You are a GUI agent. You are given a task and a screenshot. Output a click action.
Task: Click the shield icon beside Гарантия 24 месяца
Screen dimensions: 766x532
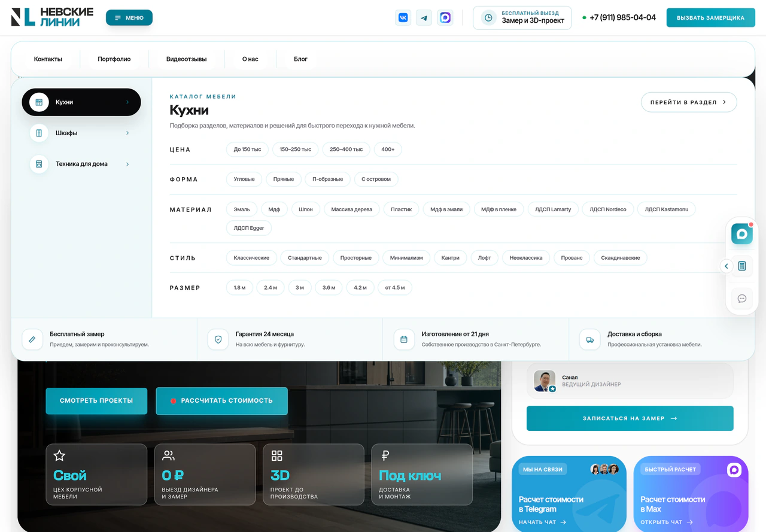click(x=218, y=339)
